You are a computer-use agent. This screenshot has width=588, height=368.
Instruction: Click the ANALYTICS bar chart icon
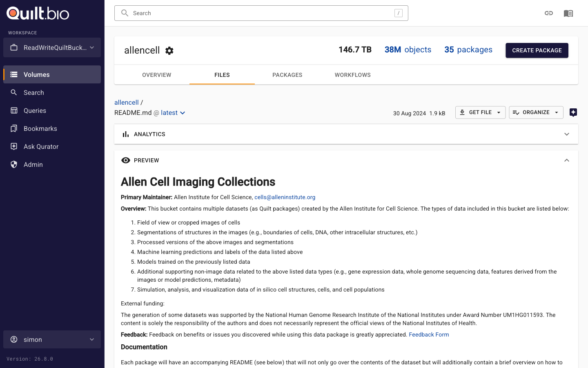(126, 134)
